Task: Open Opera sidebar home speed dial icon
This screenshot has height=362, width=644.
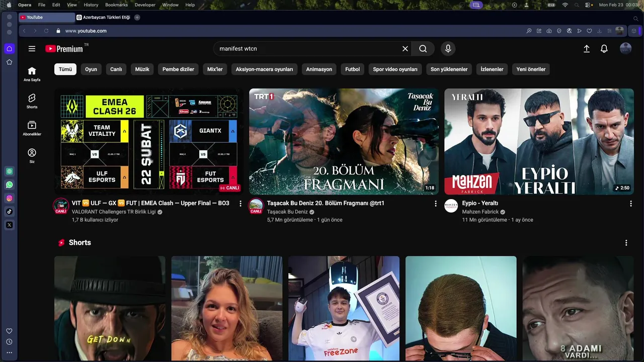Action: (9, 49)
